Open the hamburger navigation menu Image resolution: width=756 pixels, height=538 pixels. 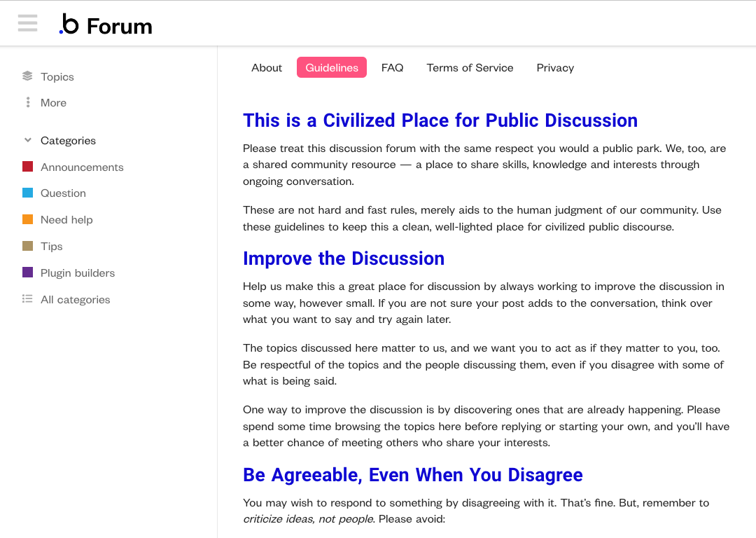(x=27, y=23)
